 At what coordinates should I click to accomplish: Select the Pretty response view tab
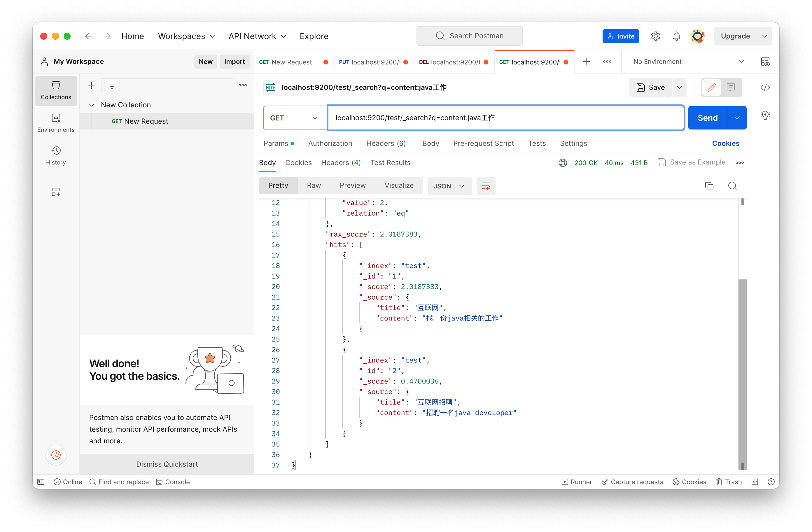pos(278,185)
